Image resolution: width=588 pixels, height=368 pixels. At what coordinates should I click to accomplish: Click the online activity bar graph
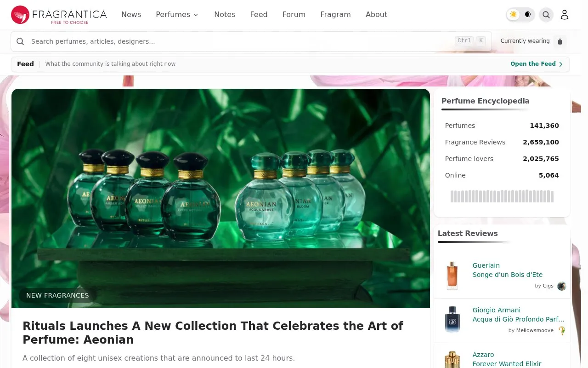click(x=502, y=196)
